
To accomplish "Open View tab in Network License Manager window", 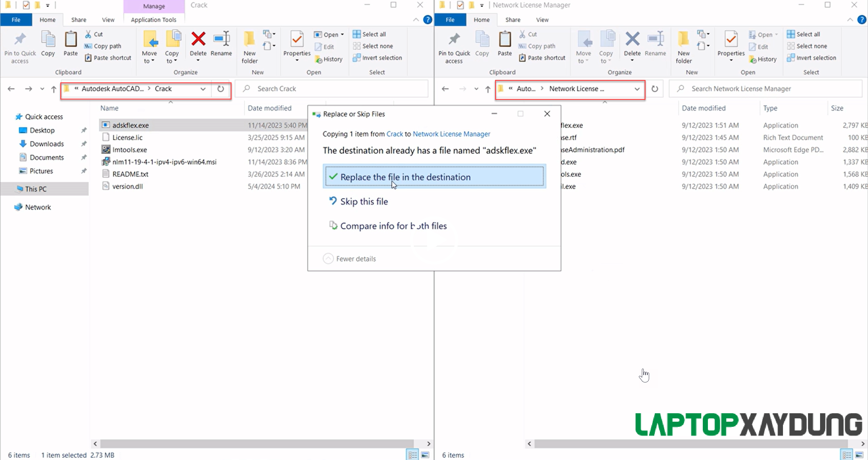I will 542,20.
